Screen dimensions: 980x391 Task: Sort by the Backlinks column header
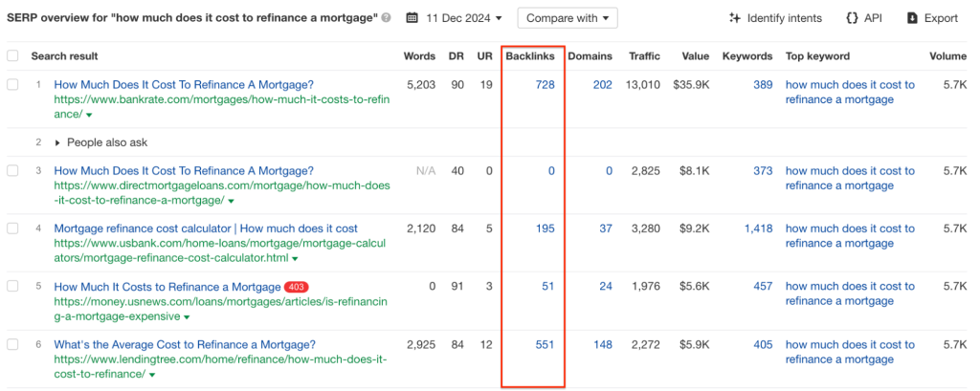click(x=529, y=56)
